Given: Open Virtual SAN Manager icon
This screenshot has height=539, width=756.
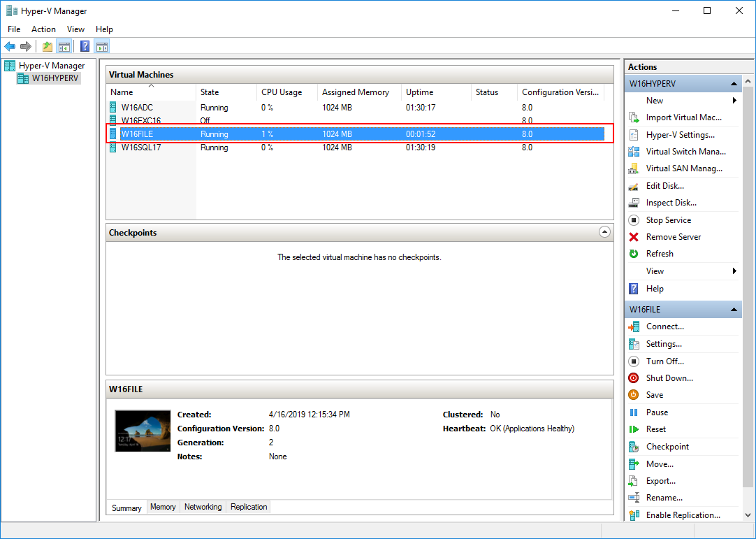Looking at the screenshot, I should 634,168.
